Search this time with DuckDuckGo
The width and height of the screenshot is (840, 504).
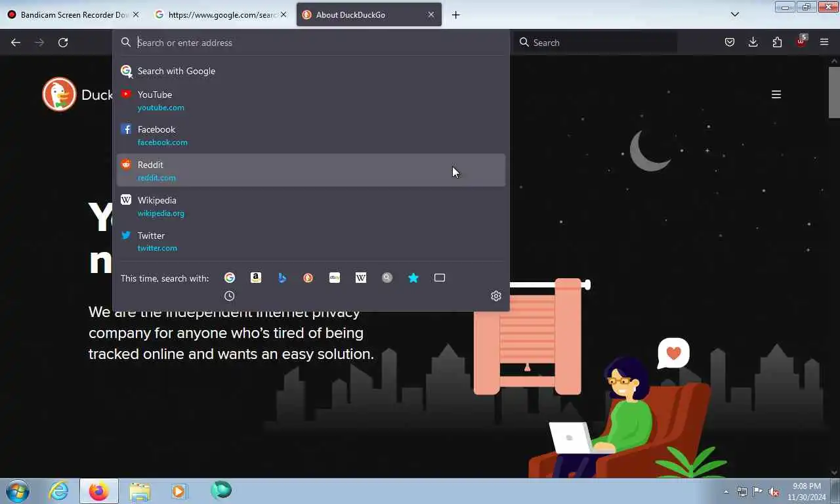(x=308, y=278)
